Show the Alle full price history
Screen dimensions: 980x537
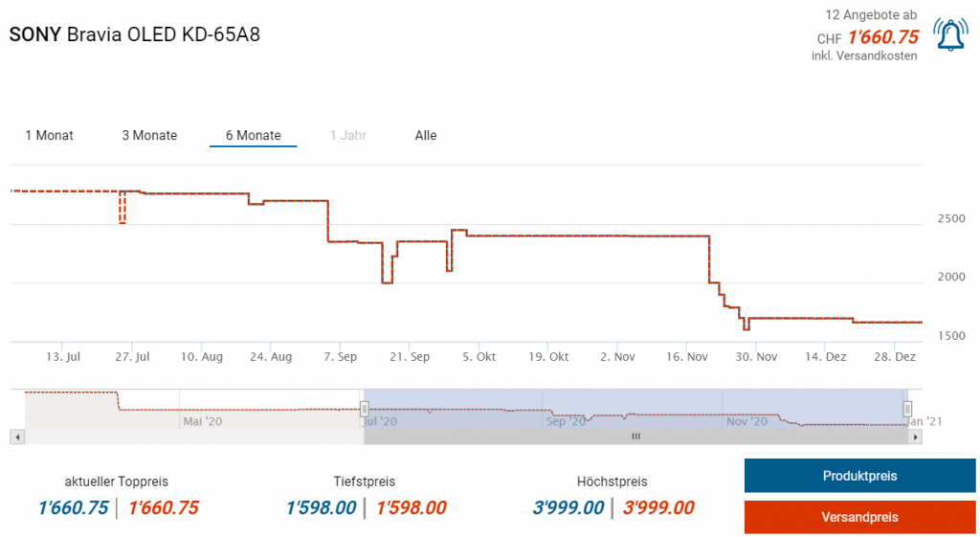point(426,136)
